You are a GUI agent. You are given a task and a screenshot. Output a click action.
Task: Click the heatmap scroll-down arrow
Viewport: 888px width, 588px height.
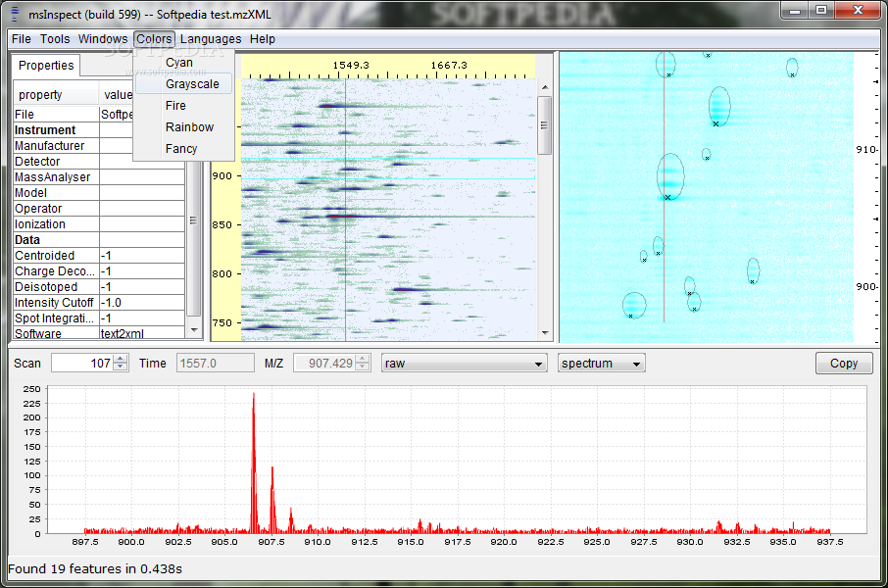(x=545, y=333)
